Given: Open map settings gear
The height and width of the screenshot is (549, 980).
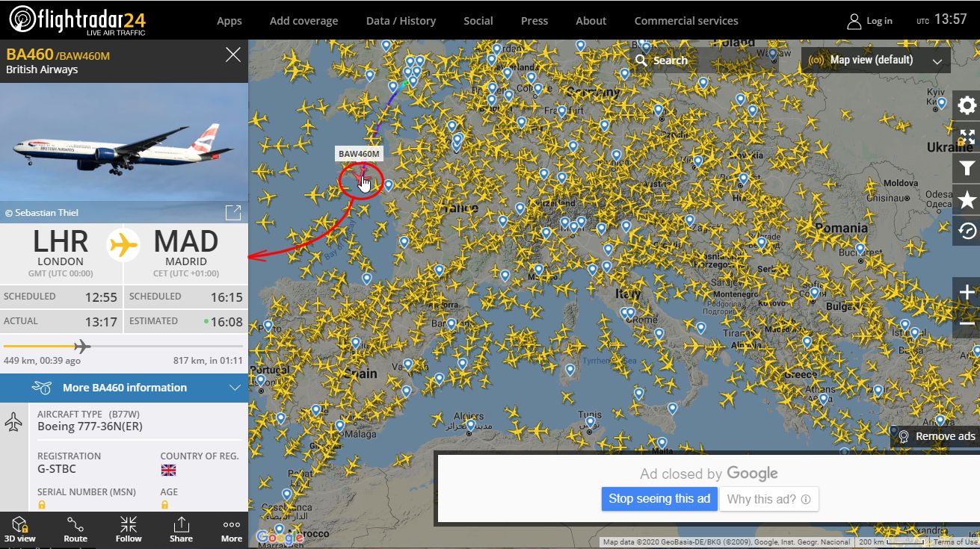Looking at the screenshot, I should click(967, 105).
